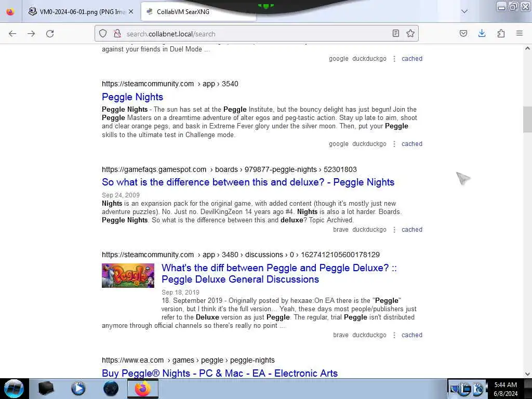Reload the current page
Viewport: 532px width, 399px height.
tap(50, 34)
